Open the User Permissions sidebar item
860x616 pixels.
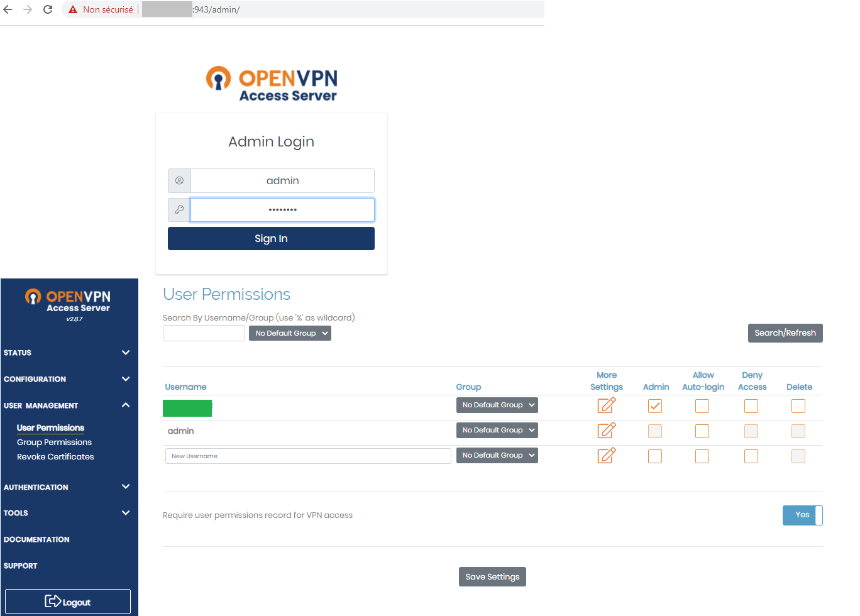coord(50,428)
